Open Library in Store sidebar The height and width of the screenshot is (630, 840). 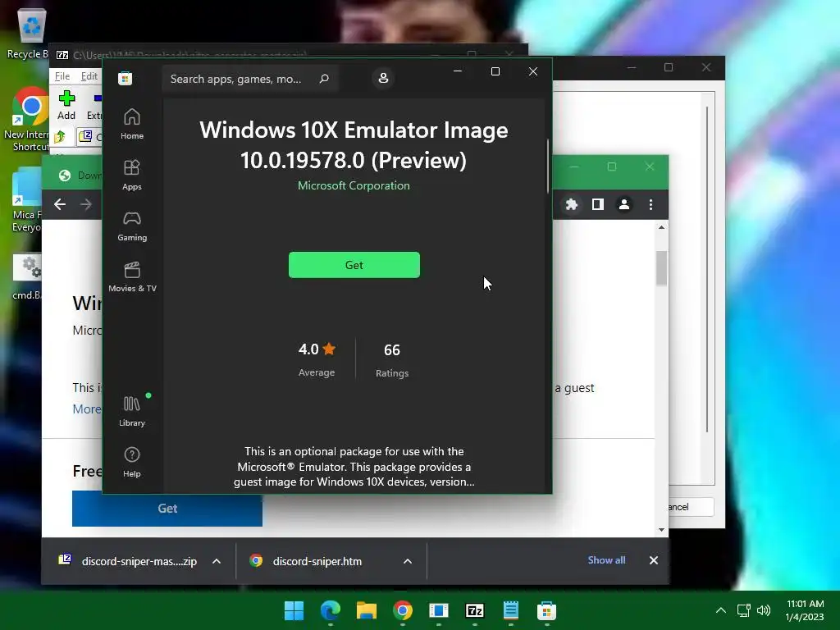132,412
